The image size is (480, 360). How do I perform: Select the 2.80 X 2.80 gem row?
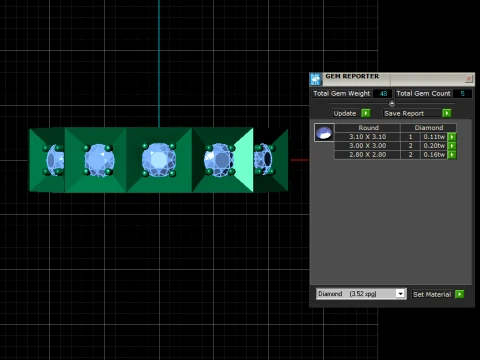click(x=391, y=155)
